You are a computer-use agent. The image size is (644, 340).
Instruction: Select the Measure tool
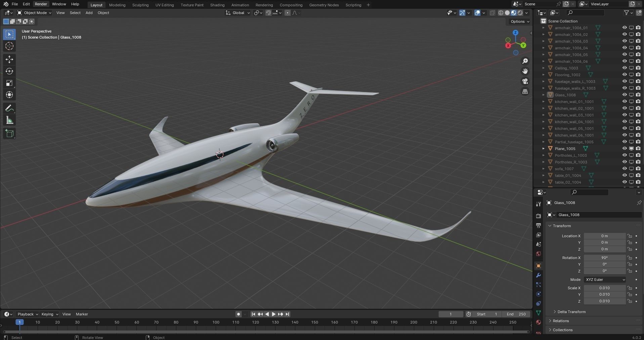pyautogui.click(x=9, y=120)
